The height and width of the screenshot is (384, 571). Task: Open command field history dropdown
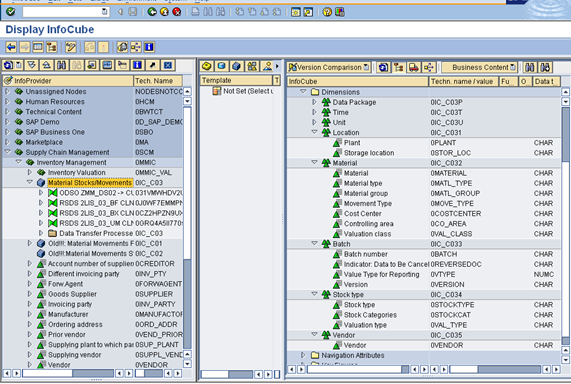point(105,12)
